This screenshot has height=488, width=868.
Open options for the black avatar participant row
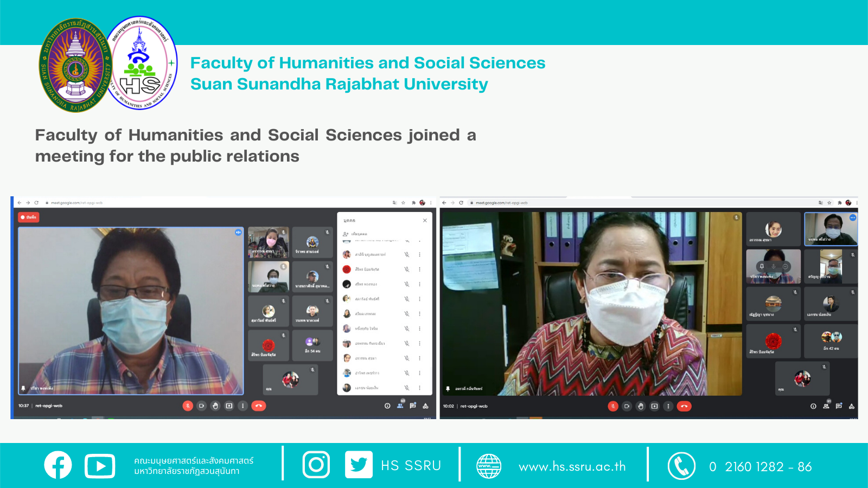419,284
